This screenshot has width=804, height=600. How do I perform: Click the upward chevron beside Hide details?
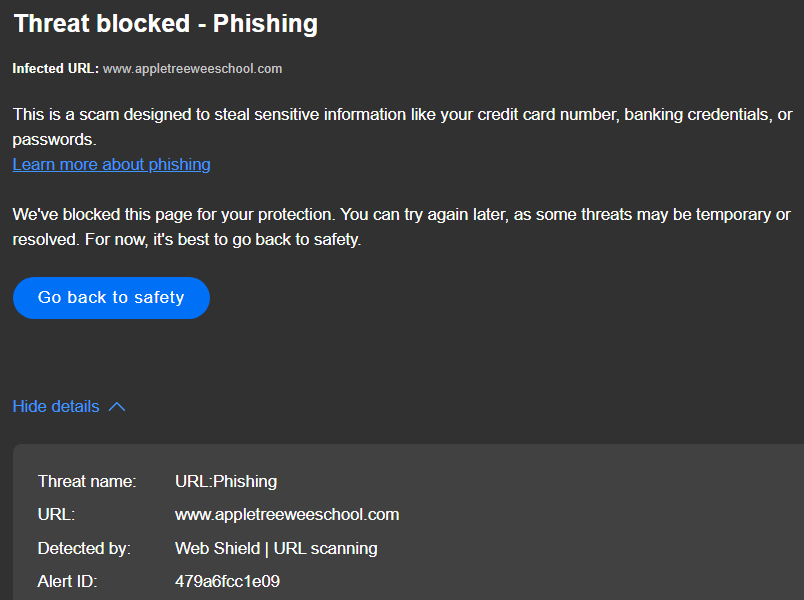tap(117, 407)
